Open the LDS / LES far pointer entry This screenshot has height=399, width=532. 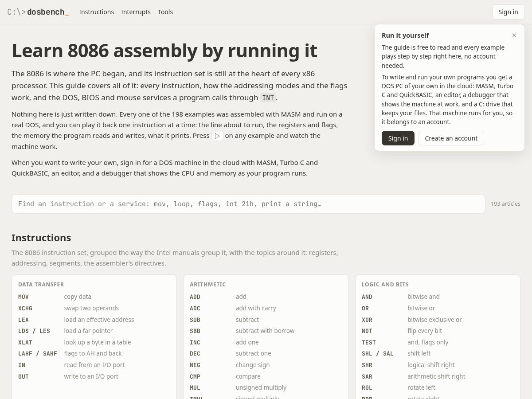[94, 331]
